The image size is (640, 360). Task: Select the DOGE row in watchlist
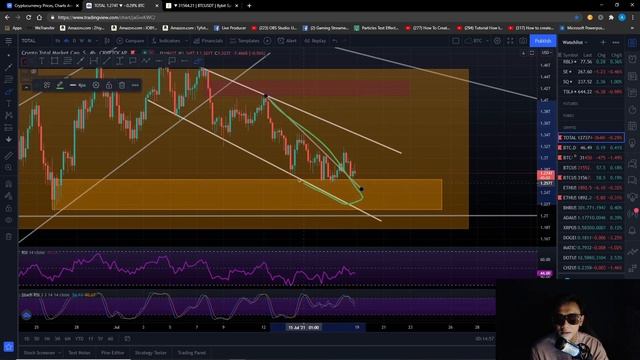coord(591,238)
